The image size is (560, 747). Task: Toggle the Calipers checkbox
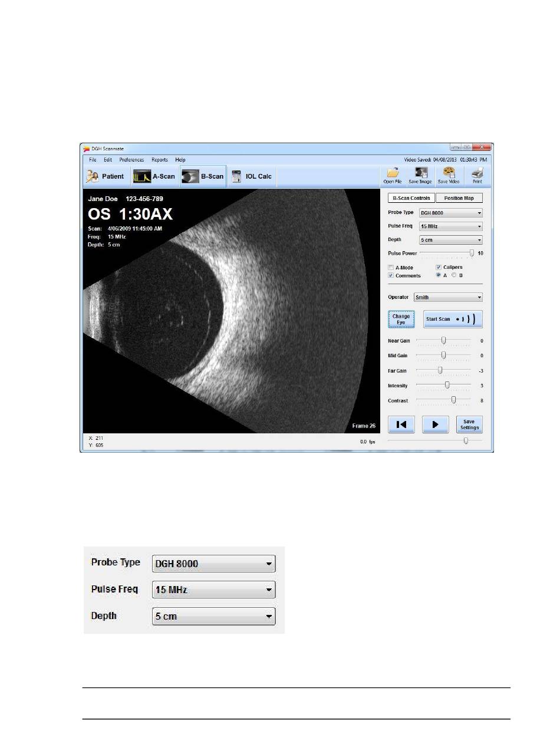439,268
